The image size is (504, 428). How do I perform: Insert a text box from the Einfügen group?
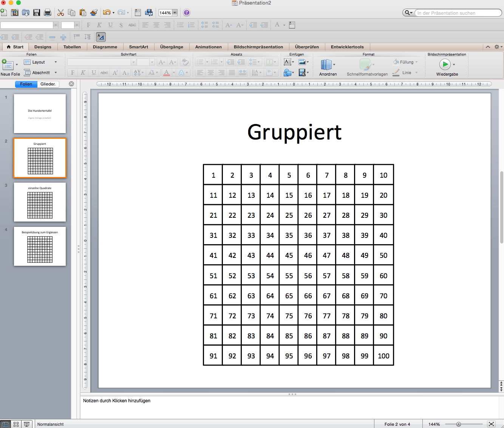point(288,62)
